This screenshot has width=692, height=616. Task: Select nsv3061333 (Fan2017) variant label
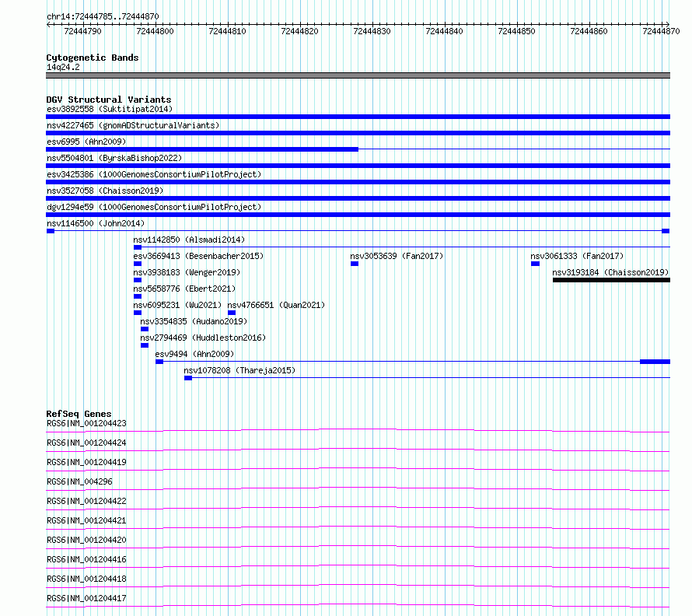click(x=577, y=256)
